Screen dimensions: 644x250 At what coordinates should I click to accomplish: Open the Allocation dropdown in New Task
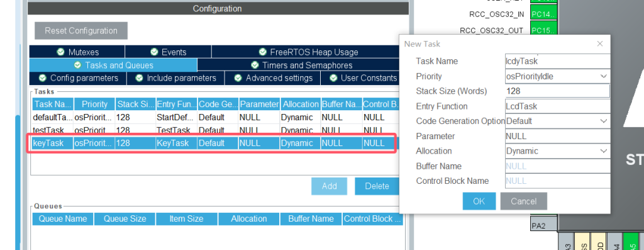point(557,151)
